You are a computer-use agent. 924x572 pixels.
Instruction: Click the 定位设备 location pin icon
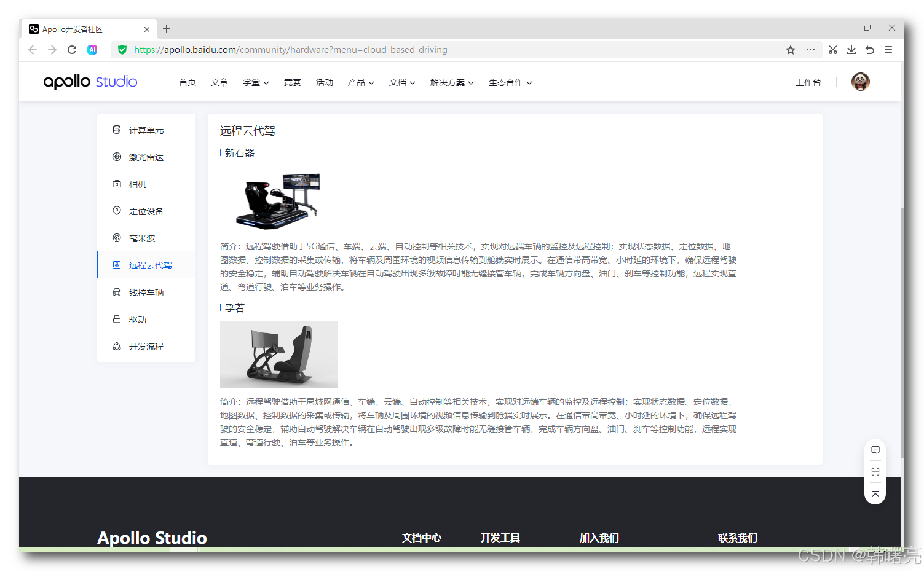point(117,211)
